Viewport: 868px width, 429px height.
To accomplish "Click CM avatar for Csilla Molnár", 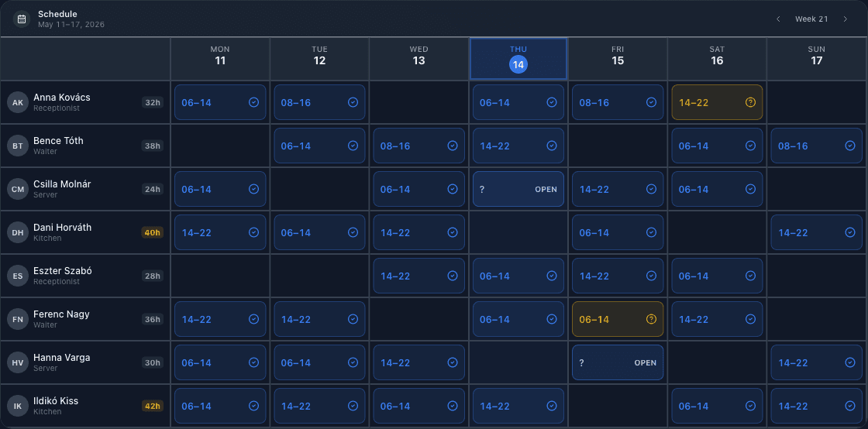I will point(18,189).
